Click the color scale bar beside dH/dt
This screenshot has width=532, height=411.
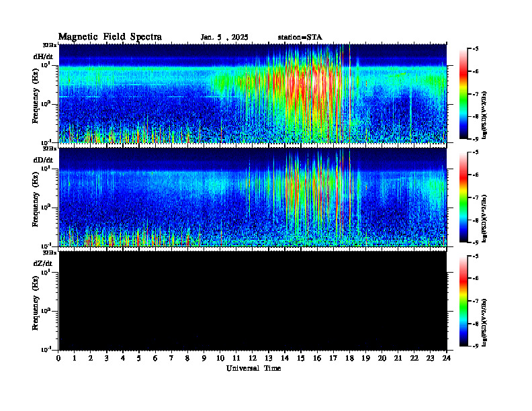(x=463, y=94)
